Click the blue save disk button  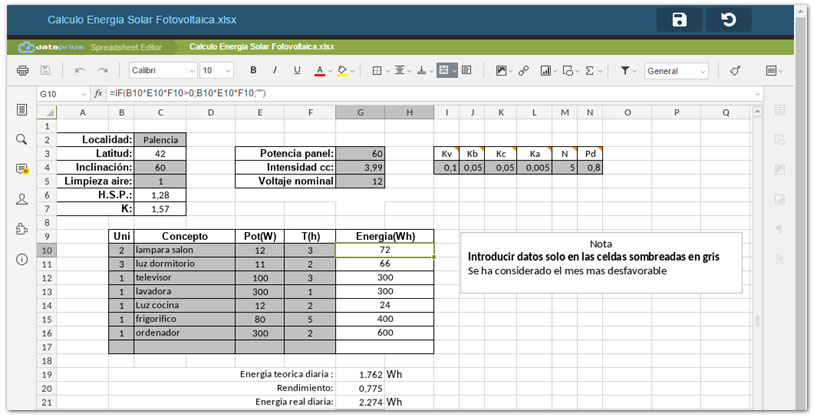click(679, 20)
